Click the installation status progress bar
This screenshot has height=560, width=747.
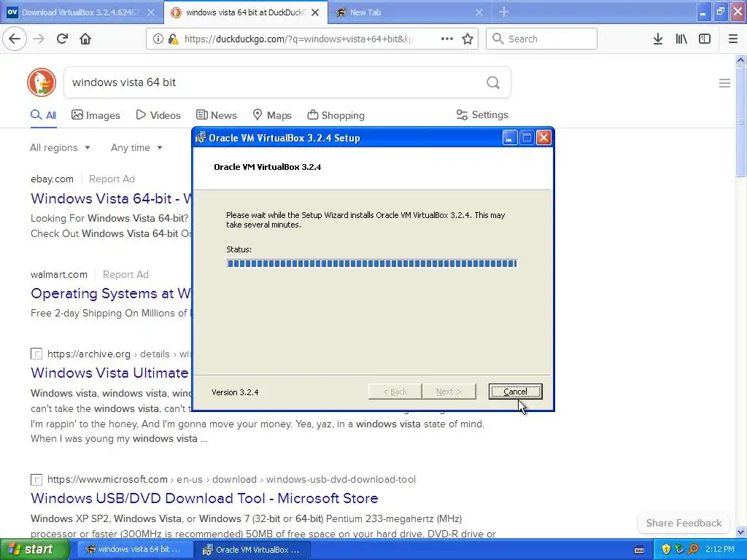[371, 263]
